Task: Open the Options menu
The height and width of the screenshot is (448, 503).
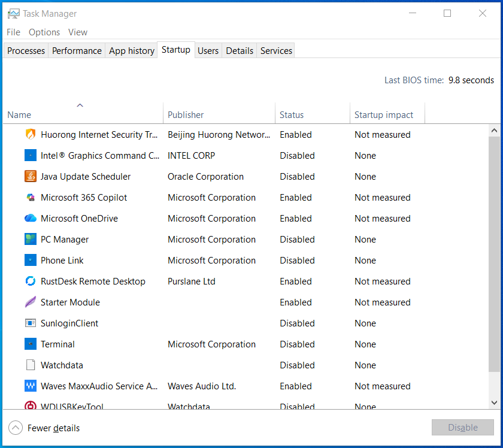Action: 44,32
